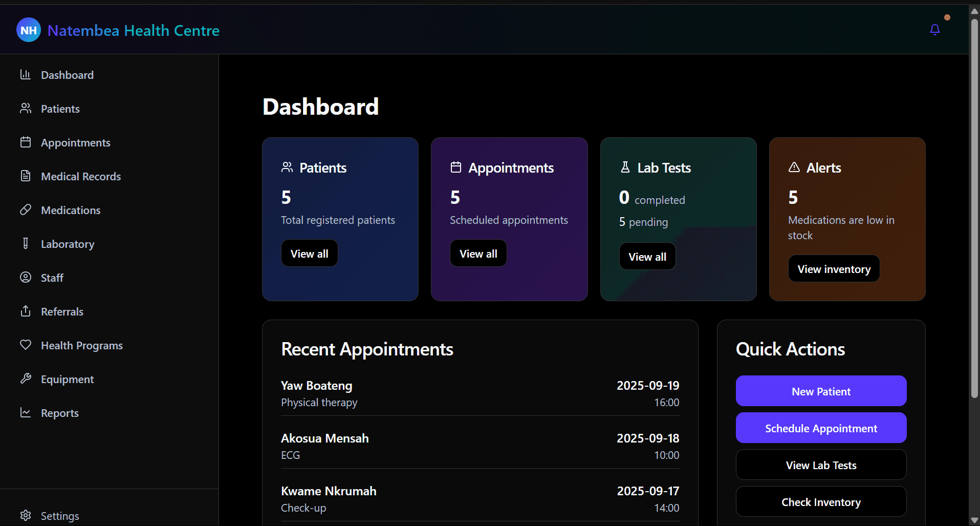Click the Schedule Appointment button

click(x=821, y=428)
